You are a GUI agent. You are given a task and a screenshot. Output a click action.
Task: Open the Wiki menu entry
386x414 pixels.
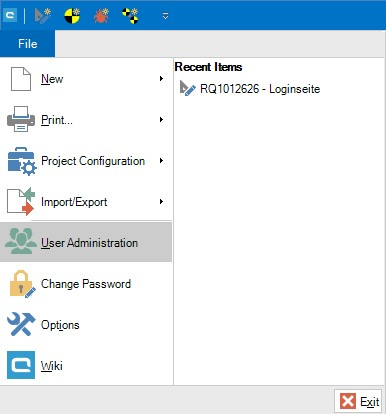(86, 365)
